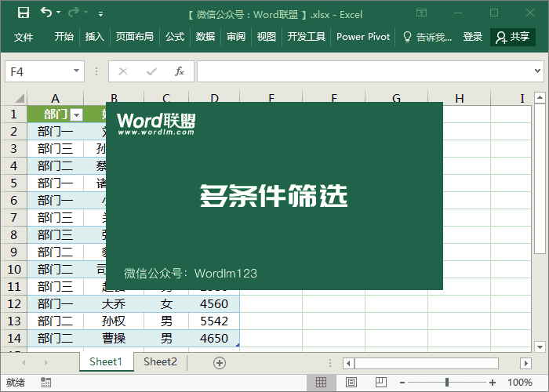
Task: Add a new sheet with plus icon
Action: [x=220, y=362]
